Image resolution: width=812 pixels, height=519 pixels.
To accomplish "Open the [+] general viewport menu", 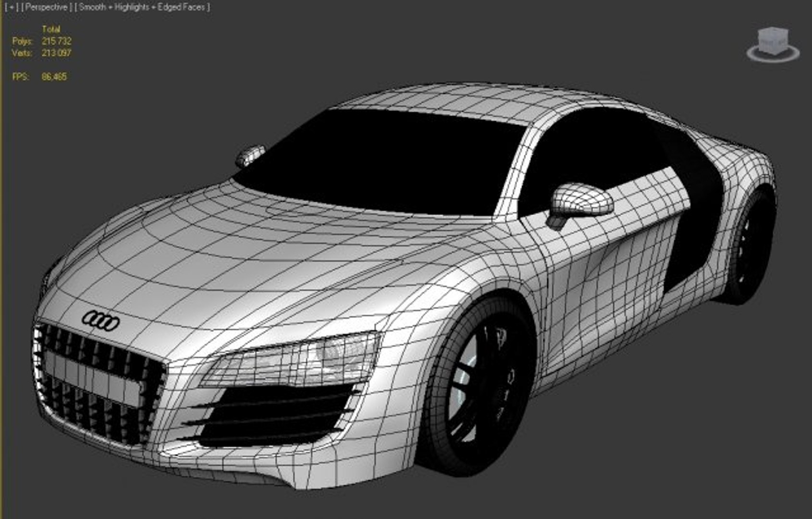I will pyautogui.click(x=11, y=7).
